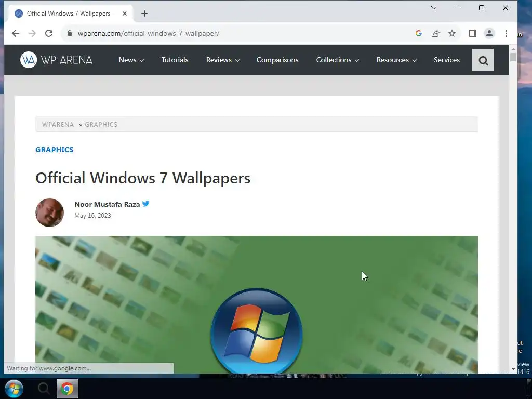Screen dimensions: 532x399
Task: Reload the page with refresh icon
Action: (x=49, y=33)
